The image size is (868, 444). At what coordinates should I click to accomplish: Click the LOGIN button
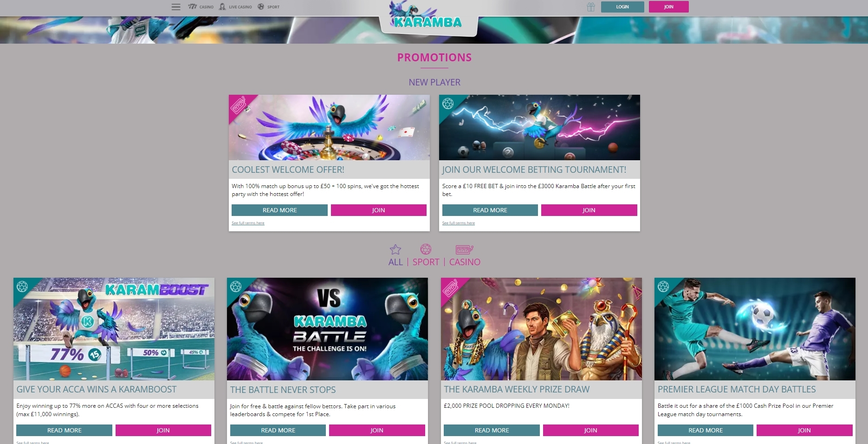point(622,7)
